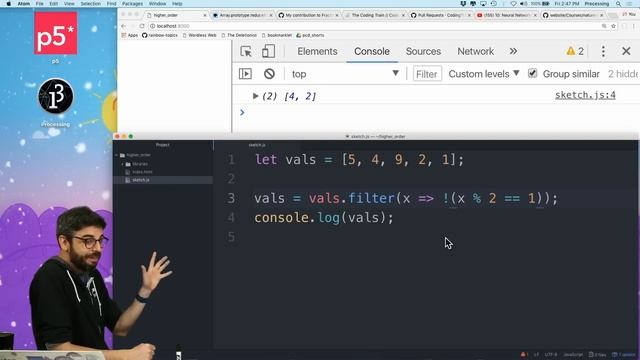Switch to the Neural Network YouTube tab
640x360 pixels.
click(506, 15)
